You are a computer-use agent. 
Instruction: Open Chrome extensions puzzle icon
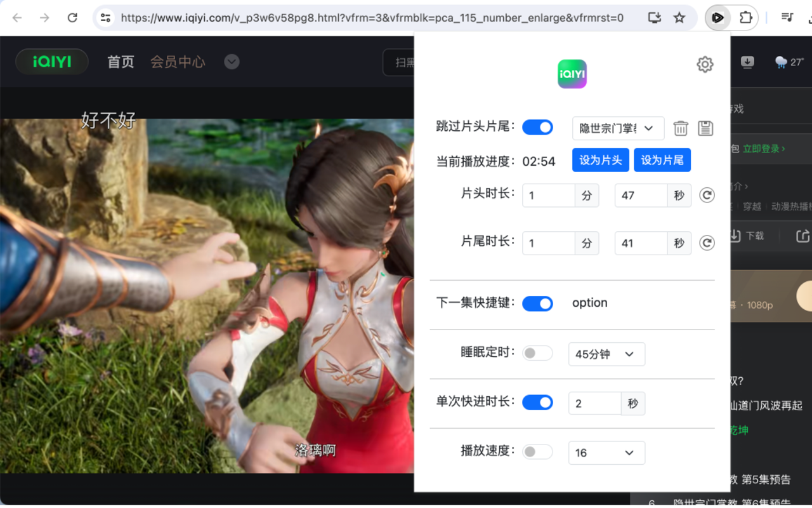click(747, 17)
